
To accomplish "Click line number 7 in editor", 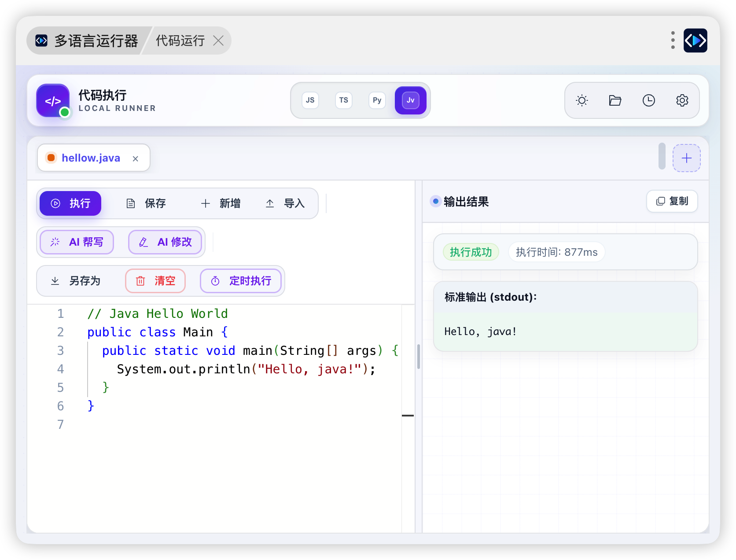I will [x=60, y=424].
